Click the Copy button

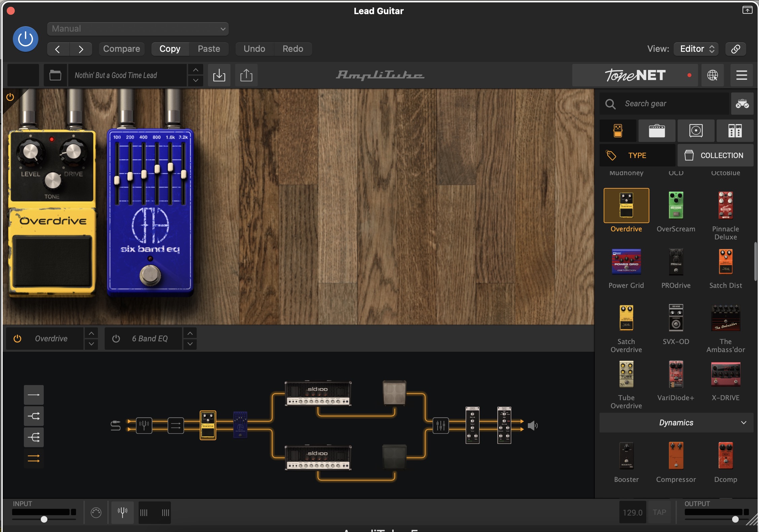click(x=170, y=49)
